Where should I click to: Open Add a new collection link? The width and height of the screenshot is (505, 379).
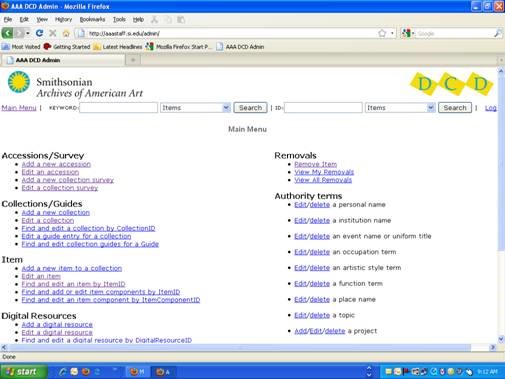[x=56, y=212]
